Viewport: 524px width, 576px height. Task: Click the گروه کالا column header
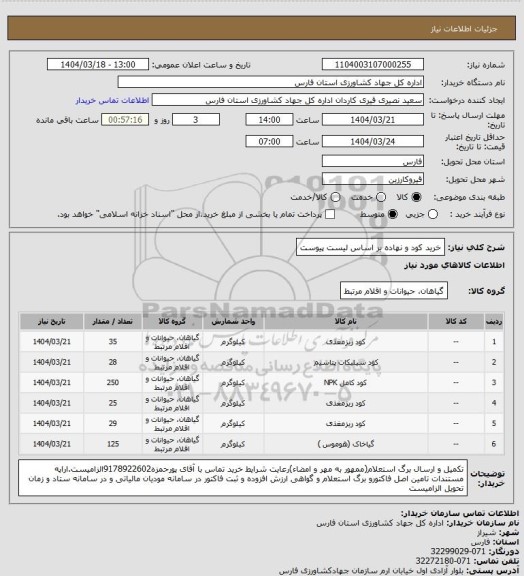(x=172, y=321)
